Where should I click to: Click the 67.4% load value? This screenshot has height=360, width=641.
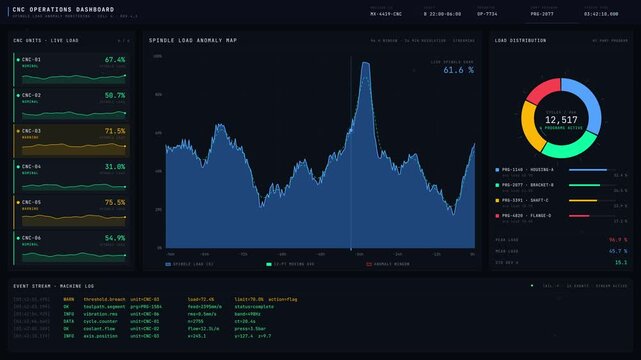tap(115, 60)
